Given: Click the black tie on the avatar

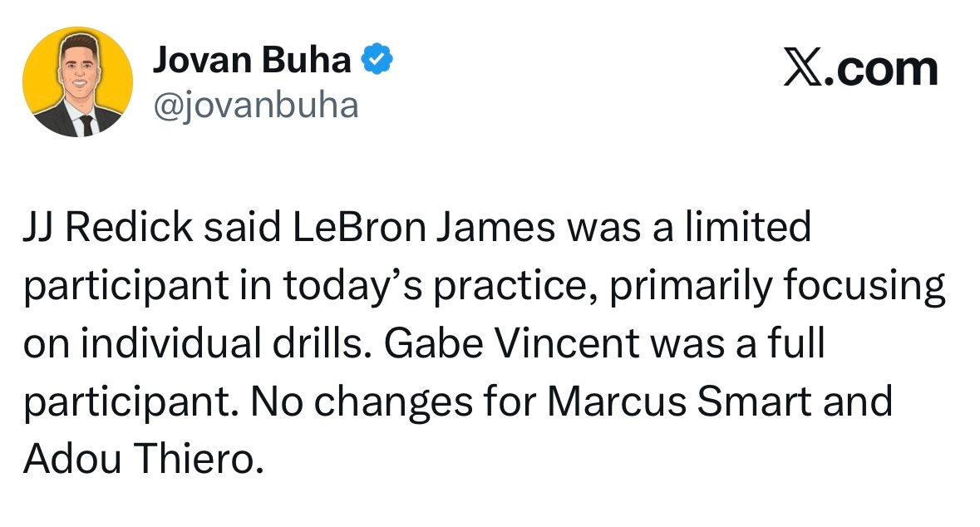Looking at the screenshot, I should pyautogui.click(x=86, y=125).
